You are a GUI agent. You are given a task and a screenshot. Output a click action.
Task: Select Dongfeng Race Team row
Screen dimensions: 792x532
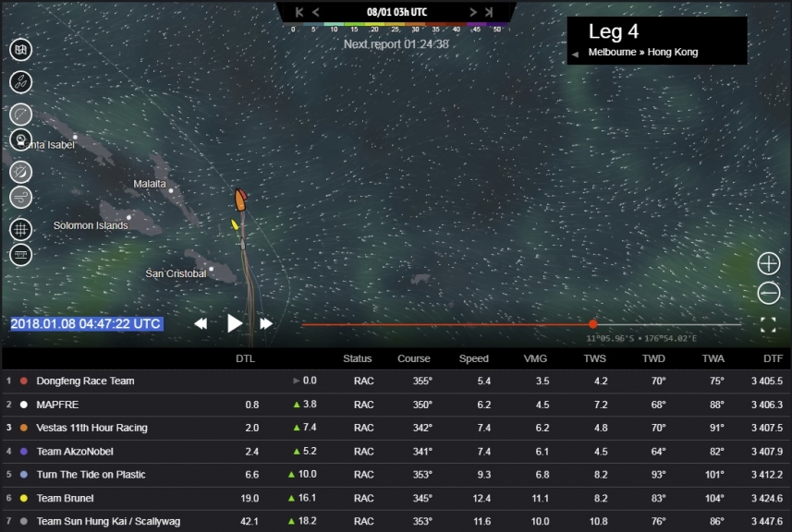pos(396,381)
